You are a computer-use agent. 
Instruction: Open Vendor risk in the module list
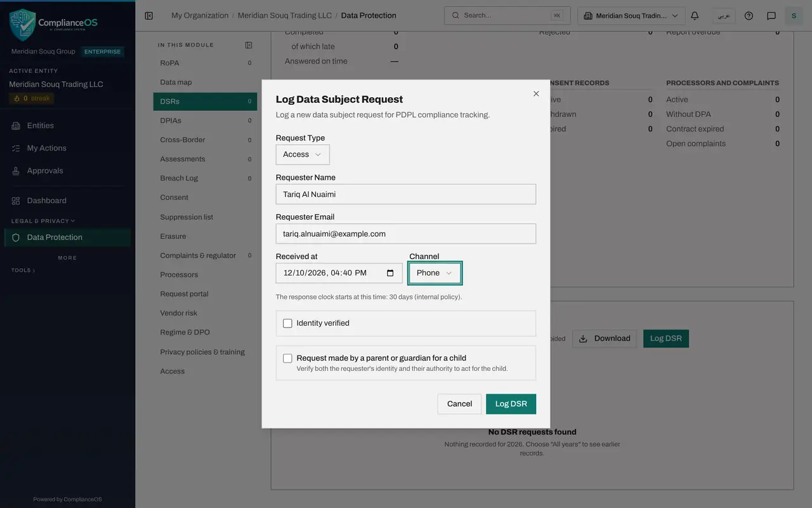(205, 313)
